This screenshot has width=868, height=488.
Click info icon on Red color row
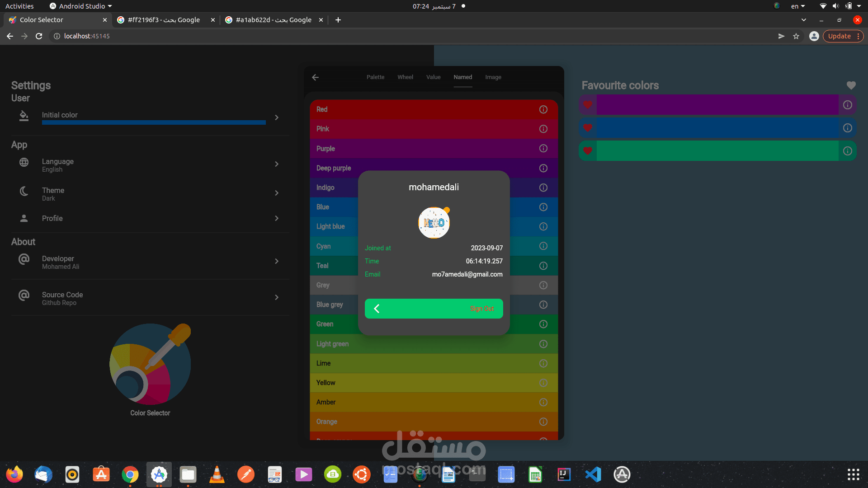click(x=543, y=109)
